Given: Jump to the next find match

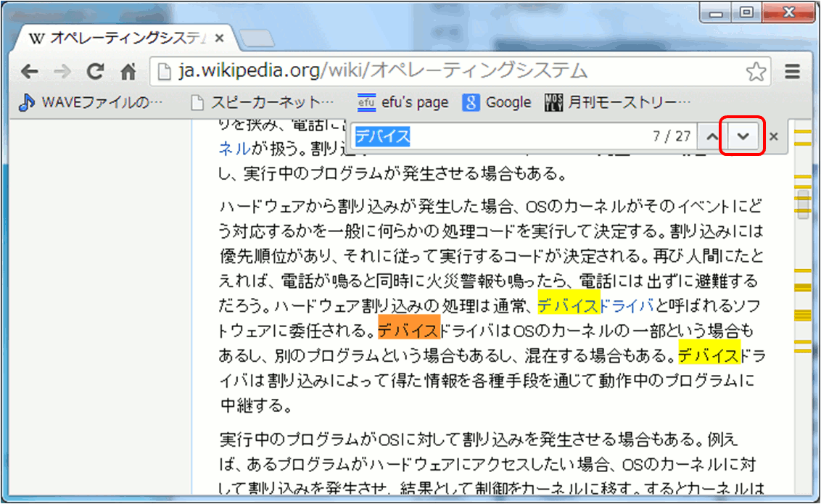Looking at the screenshot, I should (x=743, y=136).
